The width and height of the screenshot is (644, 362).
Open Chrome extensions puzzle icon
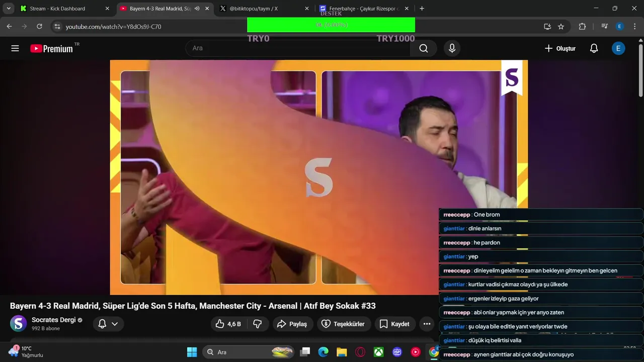[582, 27]
